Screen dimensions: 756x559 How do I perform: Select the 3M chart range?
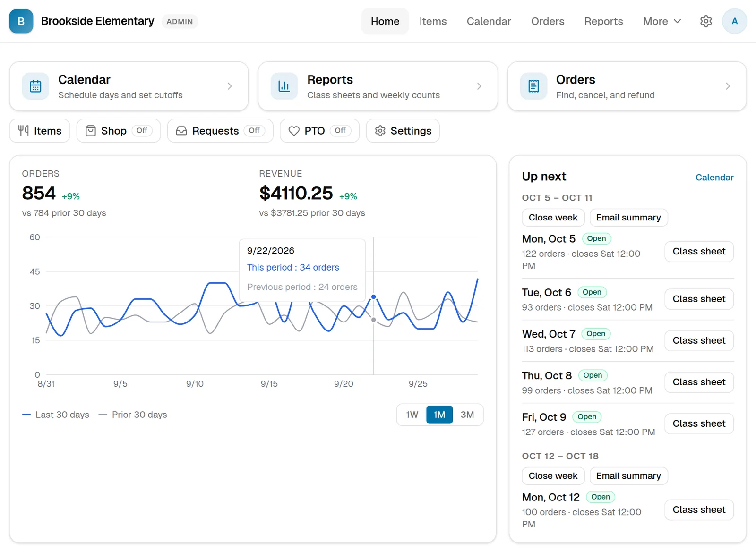pyautogui.click(x=467, y=415)
